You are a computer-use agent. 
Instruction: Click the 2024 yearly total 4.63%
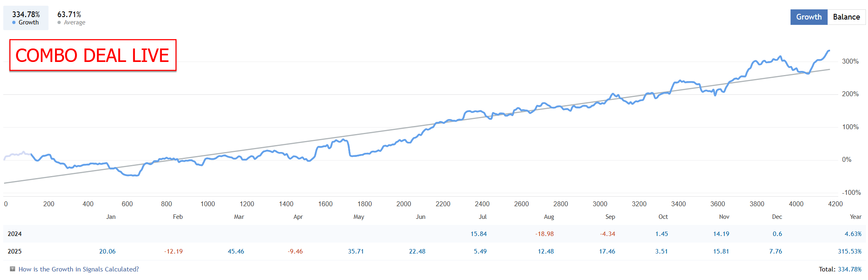tap(853, 234)
